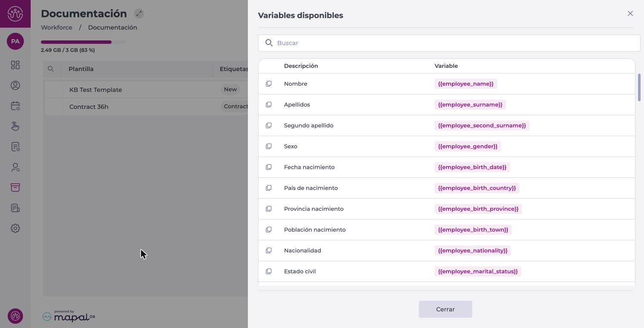
Task: Open the report document sidebar icon
Action: click(x=15, y=208)
